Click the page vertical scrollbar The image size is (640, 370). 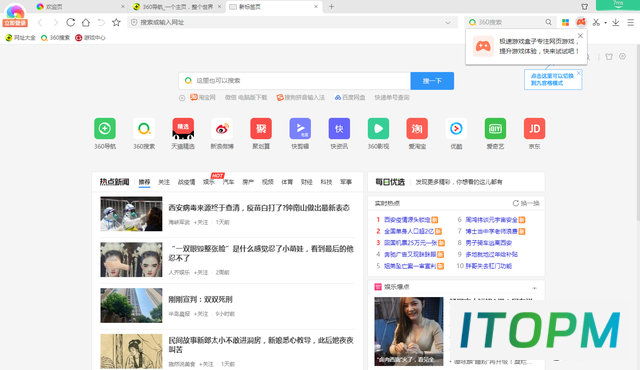click(637, 133)
